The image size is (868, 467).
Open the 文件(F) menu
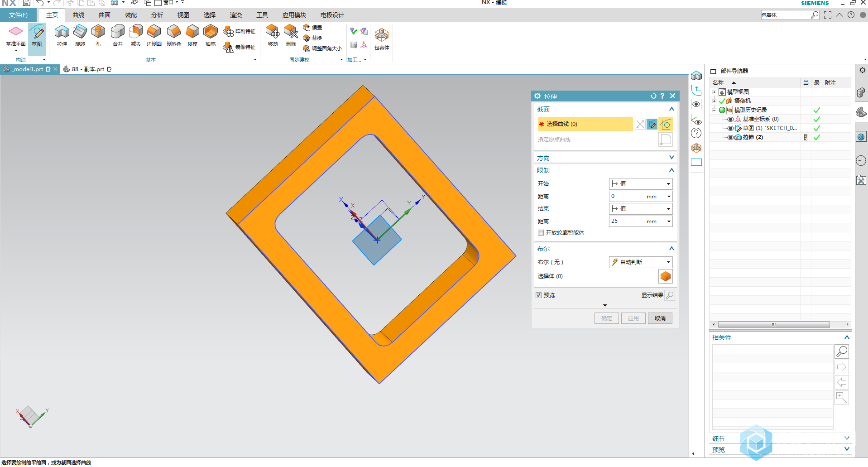[x=18, y=15]
